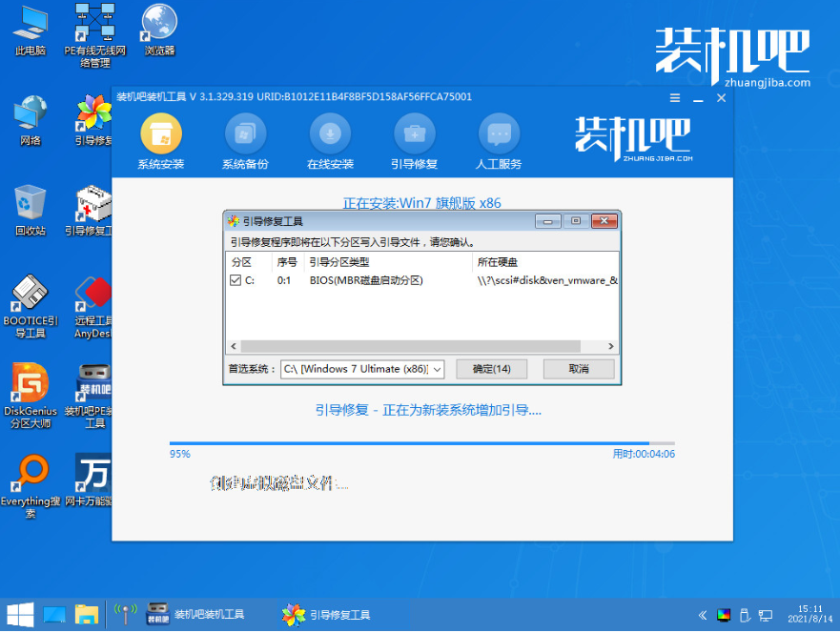Click the 确定(14) button
840x633 pixels.
pos(491,369)
